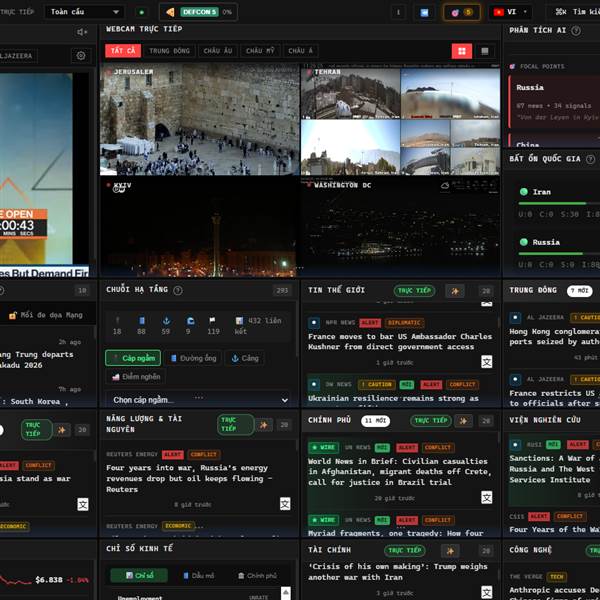Click the DEFCON 5 status button

click(198, 12)
